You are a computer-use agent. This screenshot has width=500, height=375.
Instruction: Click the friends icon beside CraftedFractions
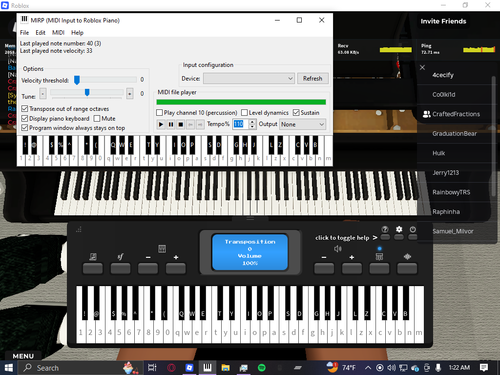pos(426,114)
